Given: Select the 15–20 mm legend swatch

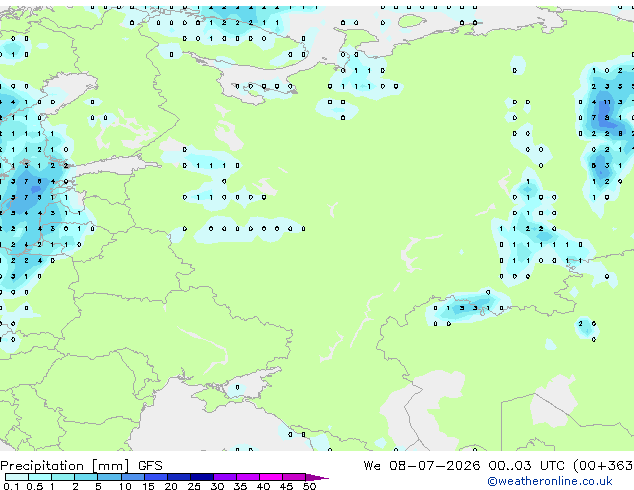Looking at the screenshot, I should tap(156, 477).
